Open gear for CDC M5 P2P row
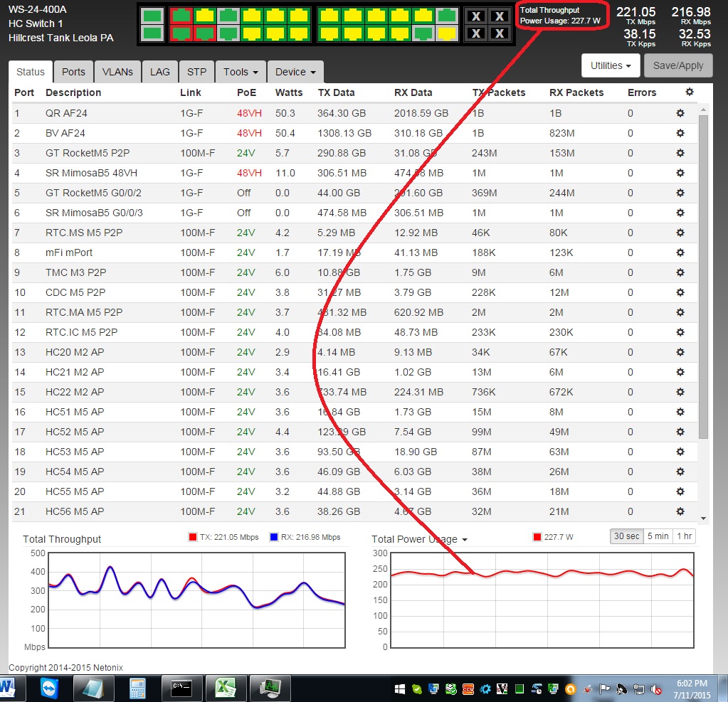The height and width of the screenshot is (702, 728). [x=680, y=293]
